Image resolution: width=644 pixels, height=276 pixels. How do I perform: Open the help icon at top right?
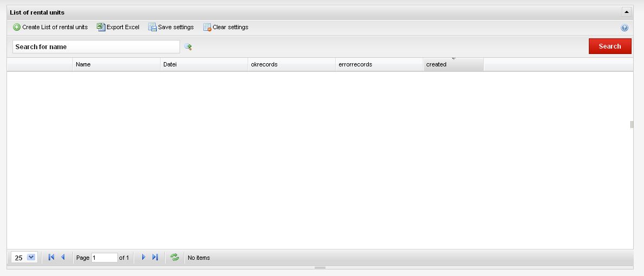625,28
